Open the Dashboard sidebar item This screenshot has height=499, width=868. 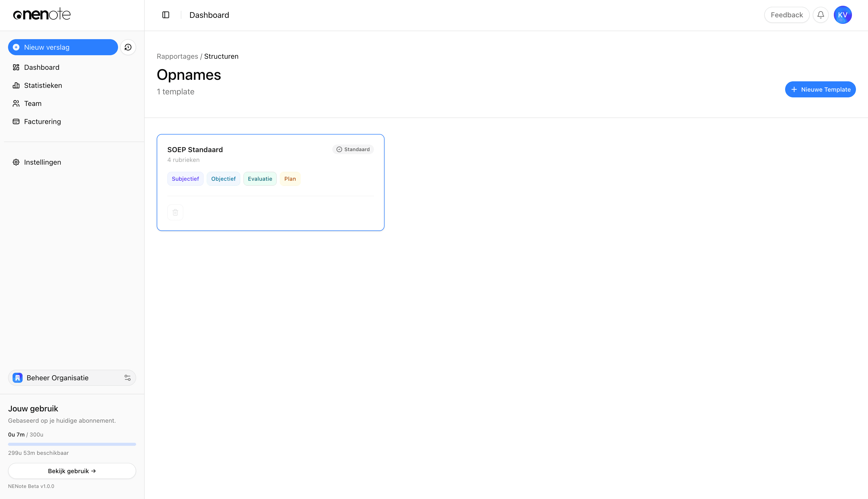(x=41, y=67)
